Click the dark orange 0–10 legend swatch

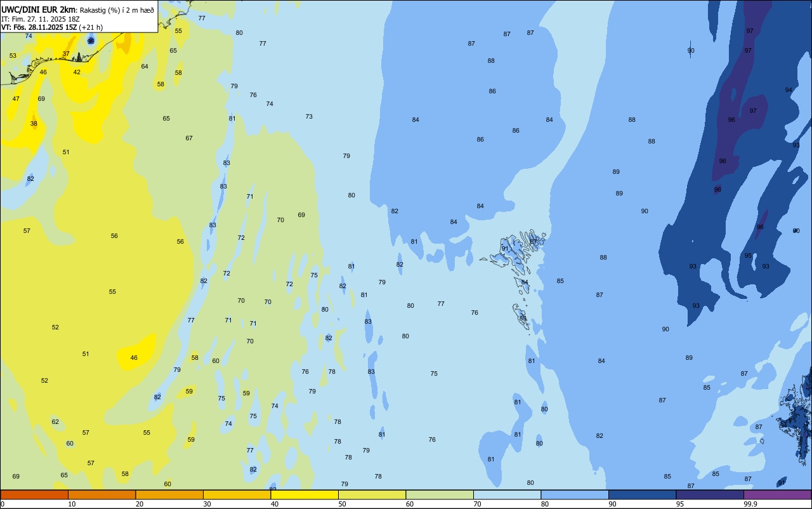click(x=34, y=494)
